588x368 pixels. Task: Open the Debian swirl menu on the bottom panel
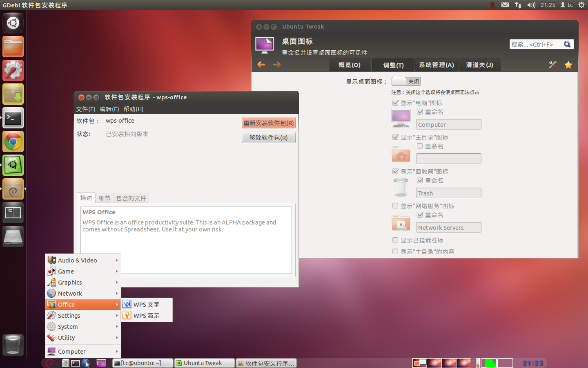point(50,363)
